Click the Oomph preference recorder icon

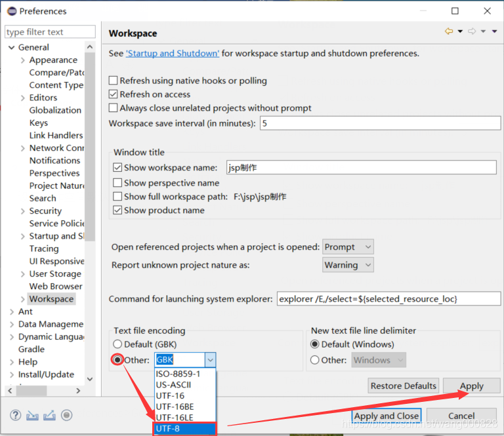66,415
